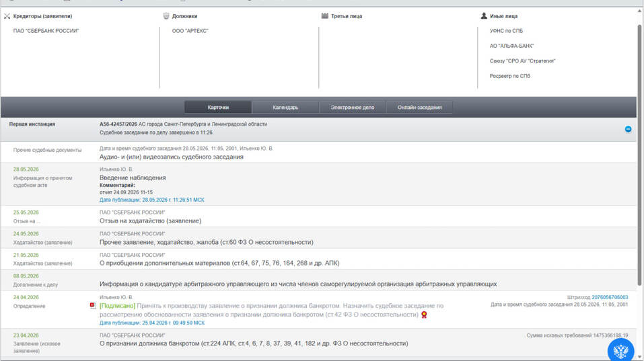This screenshot has height=361, width=644.
Task: Click the creditors crossed-swords icon
Action: click(x=7, y=16)
